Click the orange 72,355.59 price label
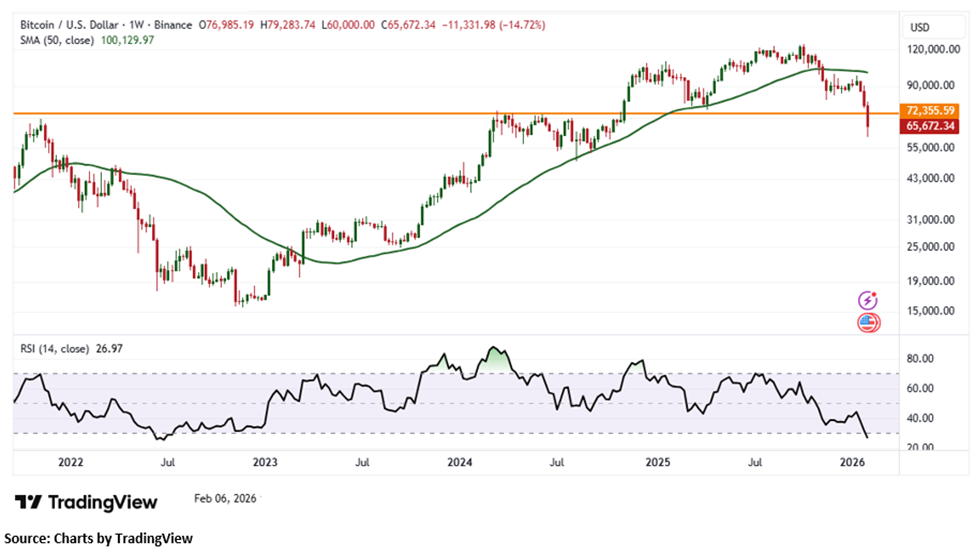The width and height of the screenshot is (975, 555). click(930, 109)
